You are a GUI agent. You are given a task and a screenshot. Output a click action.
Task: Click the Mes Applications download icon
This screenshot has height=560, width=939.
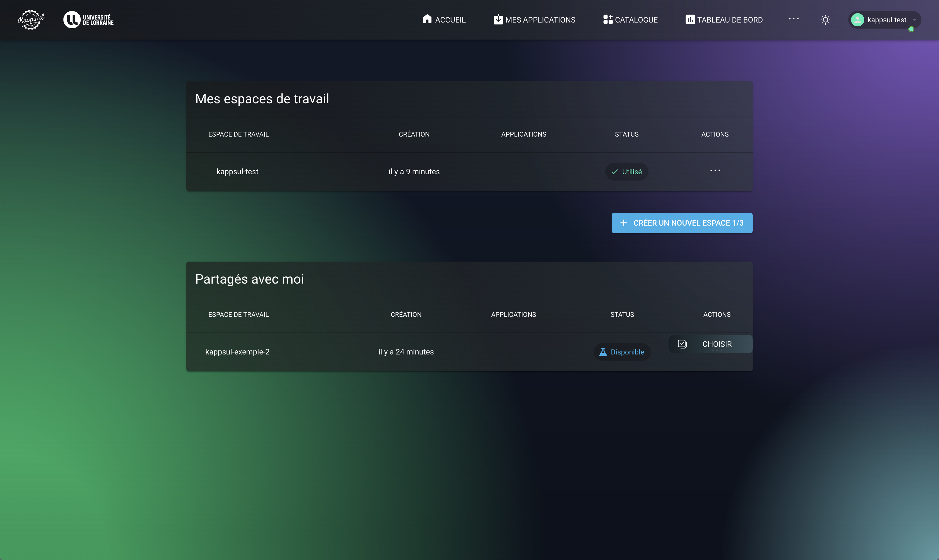(498, 20)
